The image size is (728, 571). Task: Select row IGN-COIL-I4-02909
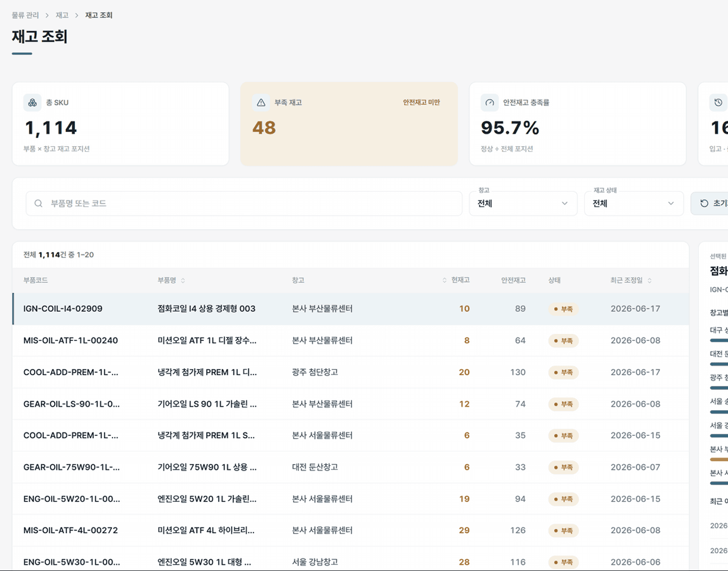pyautogui.click(x=351, y=309)
